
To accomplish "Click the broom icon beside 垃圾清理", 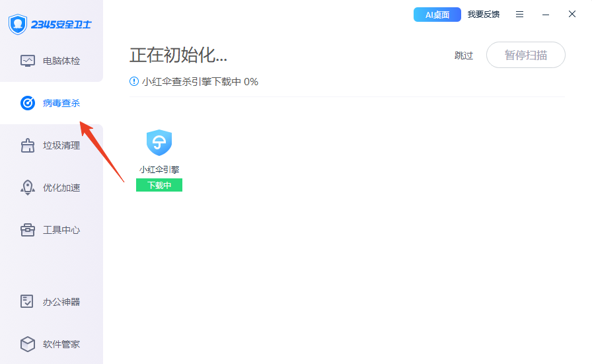I will [x=28, y=145].
